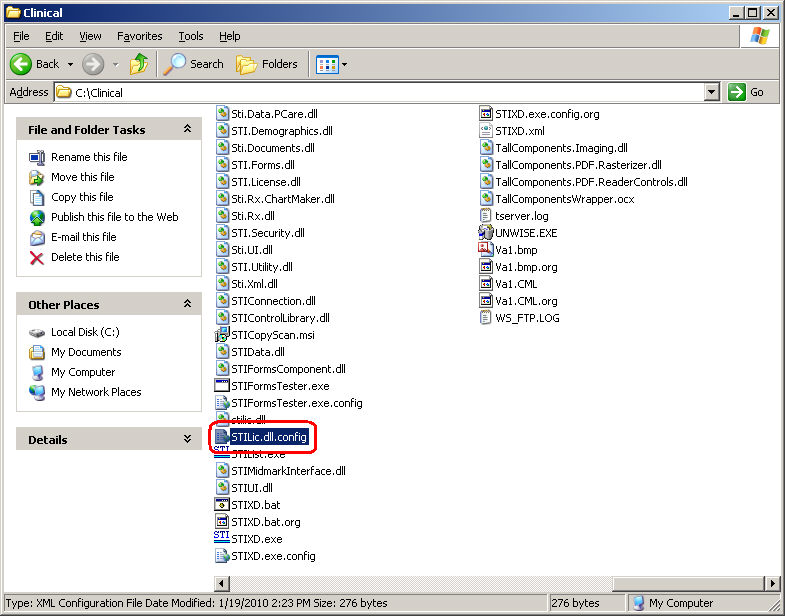This screenshot has height=616, width=785.
Task: Collapse the Other Places panel
Action: coord(187,304)
